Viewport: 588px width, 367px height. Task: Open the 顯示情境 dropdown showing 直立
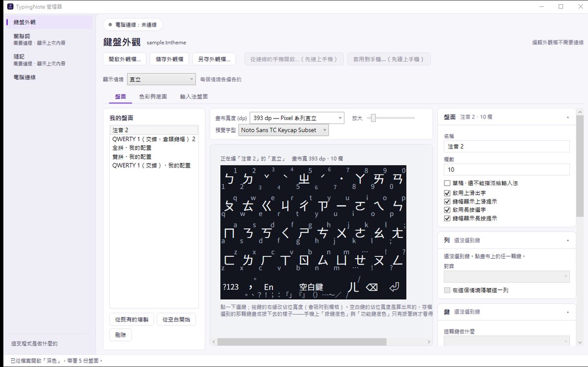[162, 79]
